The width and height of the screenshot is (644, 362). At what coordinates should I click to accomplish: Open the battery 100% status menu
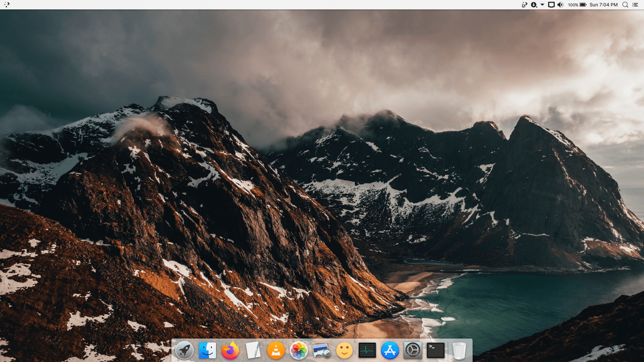[x=577, y=5]
